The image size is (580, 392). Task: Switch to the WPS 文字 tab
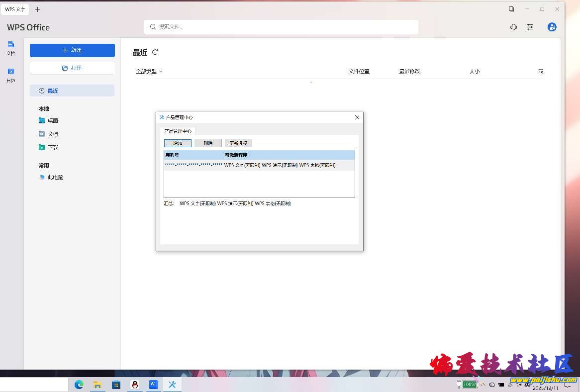tap(15, 9)
